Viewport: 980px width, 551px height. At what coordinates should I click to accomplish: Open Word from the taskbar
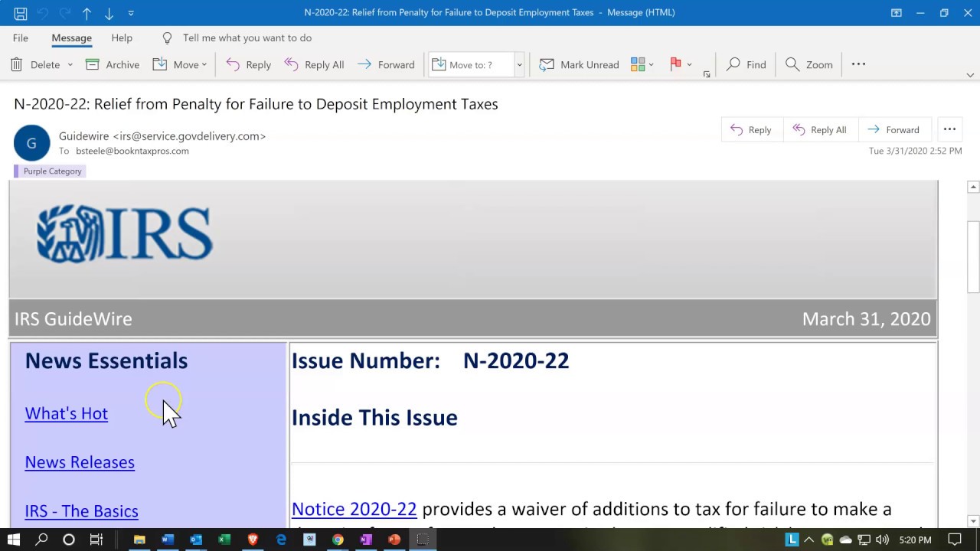pyautogui.click(x=168, y=540)
